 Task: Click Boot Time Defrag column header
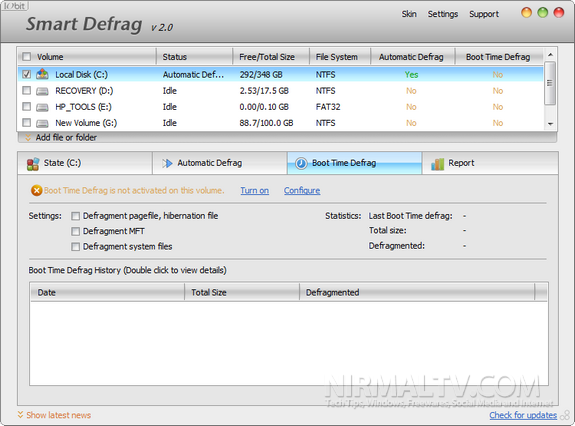pyautogui.click(x=498, y=57)
